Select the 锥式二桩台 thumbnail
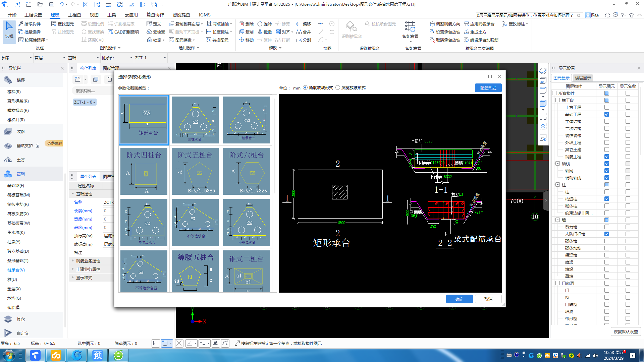Screen dimensions: 644x362 click(x=247, y=271)
